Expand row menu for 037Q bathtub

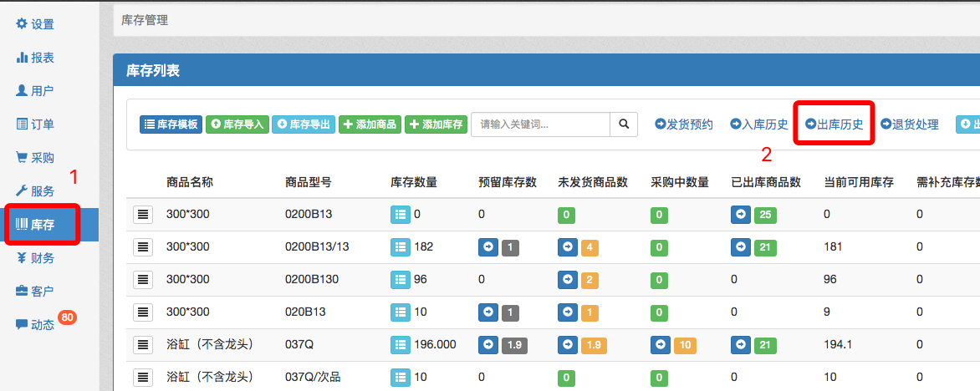pos(143,344)
